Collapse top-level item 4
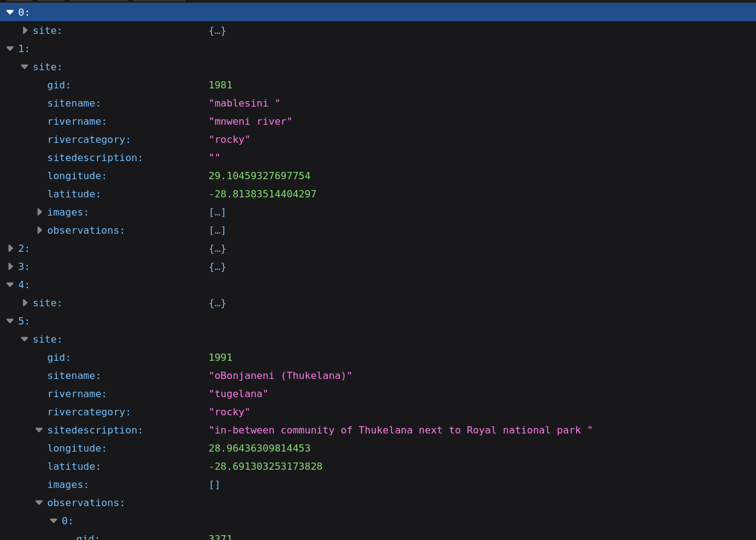The image size is (756, 540). (10, 285)
